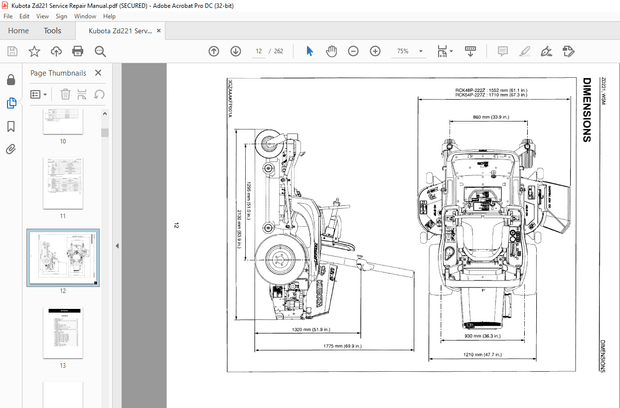The width and height of the screenshot is (620, 408).
Task: Click the 860 mm (33.9 in.) label
Action: coord(491,117)
